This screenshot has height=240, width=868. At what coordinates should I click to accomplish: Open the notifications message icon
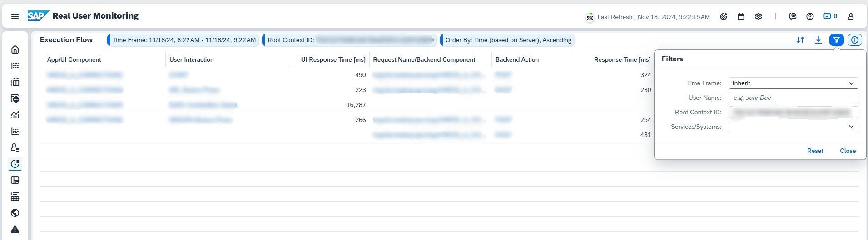830,16
